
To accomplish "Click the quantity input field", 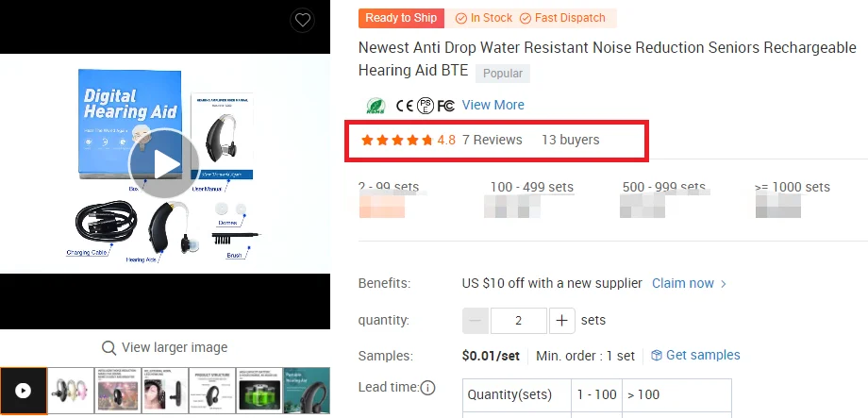I will click(x=519, y=320).
